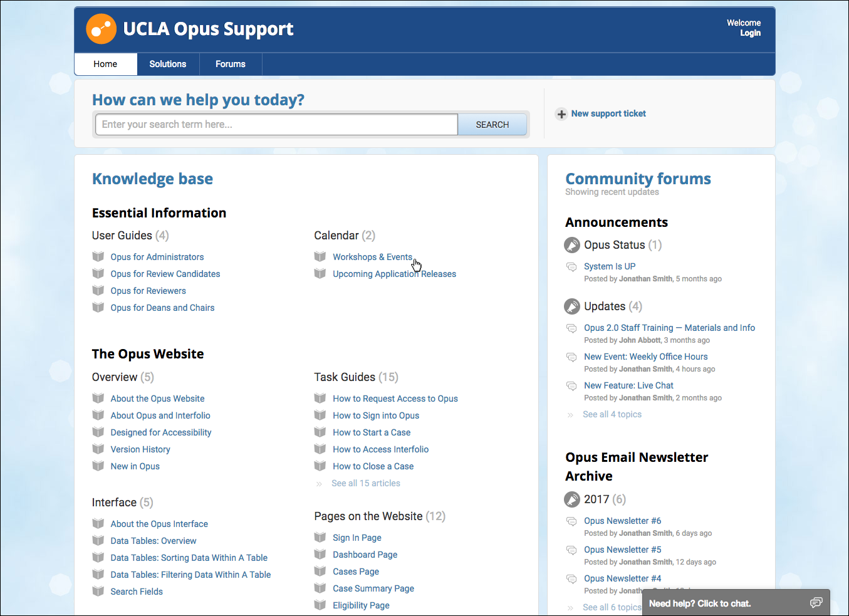849x616 pixels.
Task: Open How to Request Access to Opus
Action: [x=395, y=399]
